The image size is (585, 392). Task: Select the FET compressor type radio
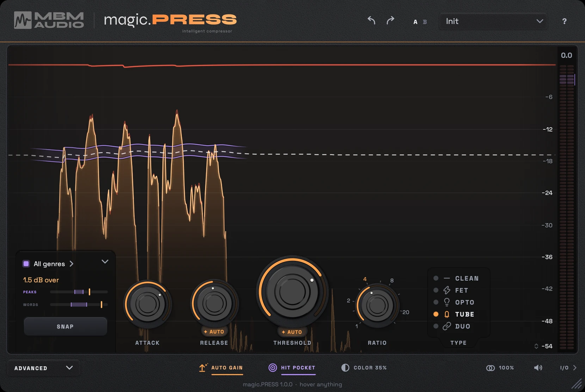(436, 290)
